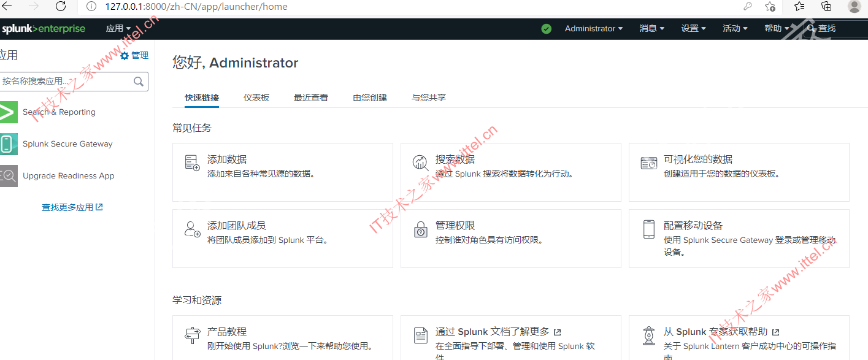Viewport: 868px width, 360px height.
Task: Click the 管理权限 card title
Action: [x=455, y=226]
